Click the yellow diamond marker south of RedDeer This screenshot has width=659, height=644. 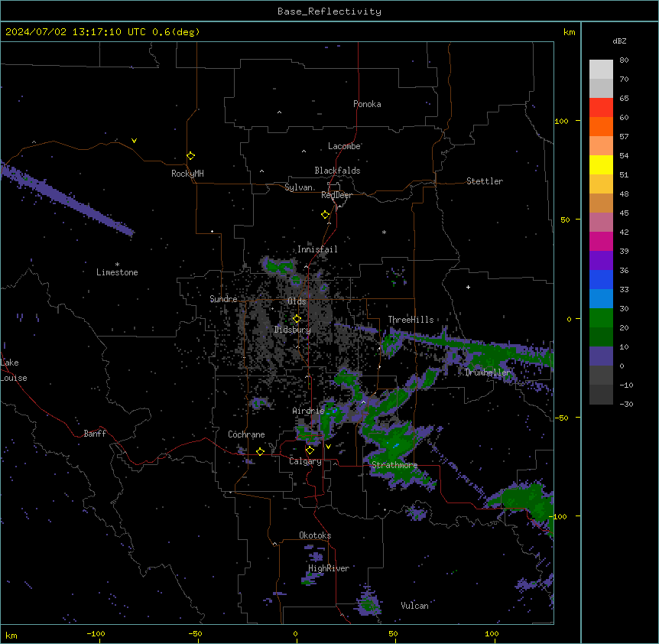point(326,215)
